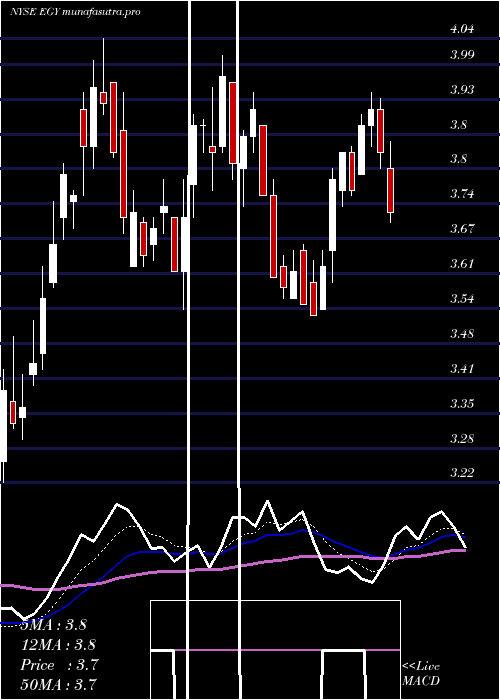Screen dimensions: 500x700
Task: Click the 3.22 price axis label
Action: click(x=462, y=473)
